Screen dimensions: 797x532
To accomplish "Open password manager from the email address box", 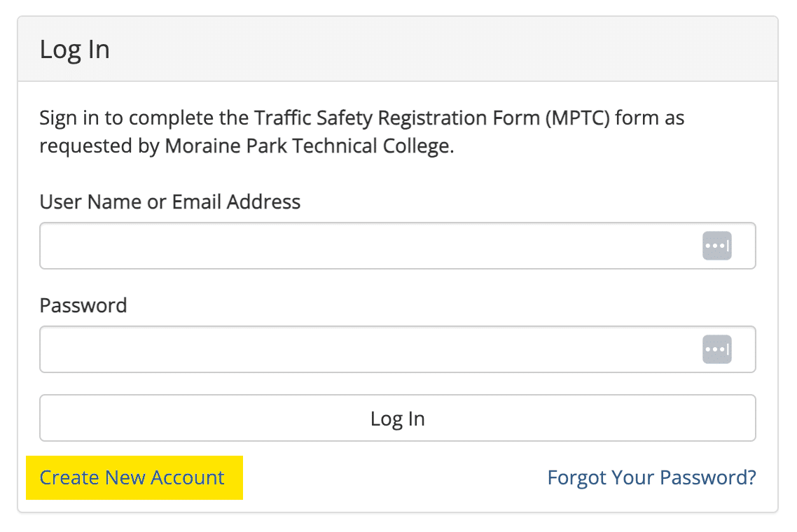I will point(716,246).
